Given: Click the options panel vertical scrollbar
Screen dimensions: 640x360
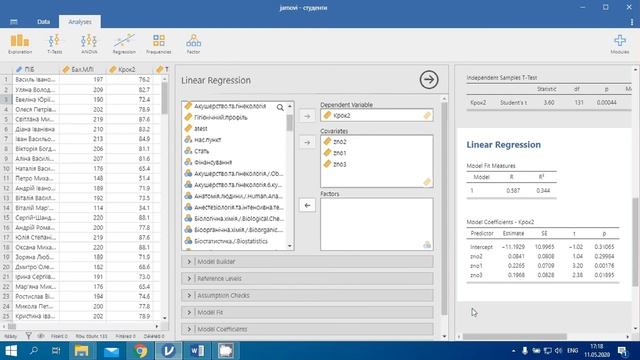Looking at the screenshot, I should point(444,208).
